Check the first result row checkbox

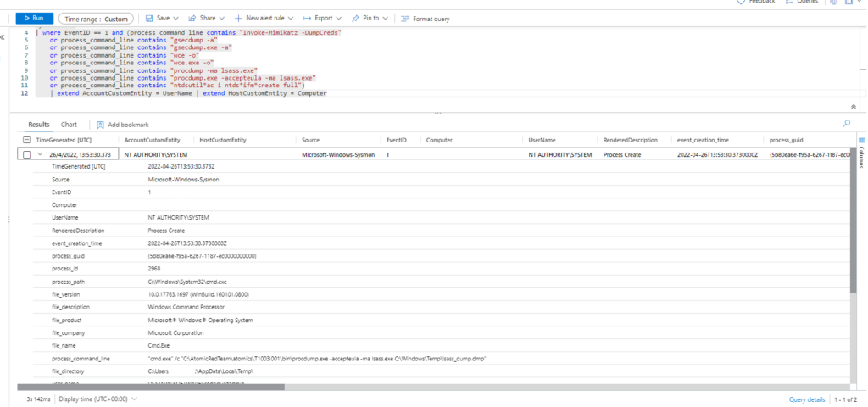point(27,155)
